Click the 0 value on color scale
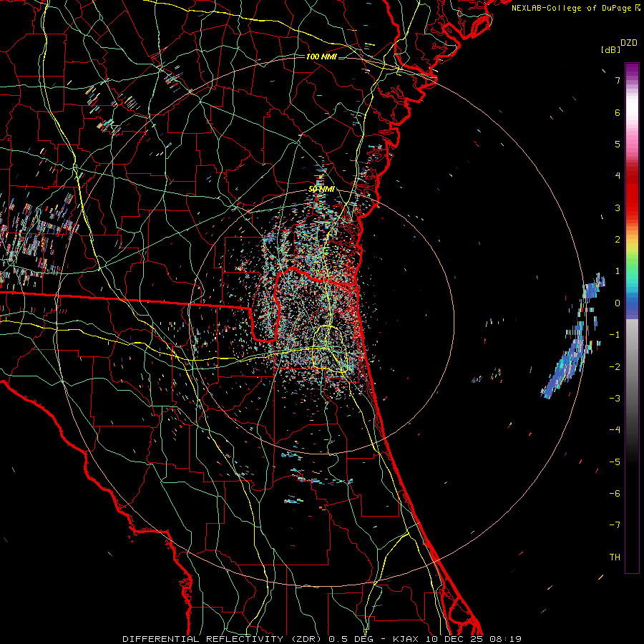Viewport: 644px width, 644px height. pyautogui.click(x=618, y=303)
